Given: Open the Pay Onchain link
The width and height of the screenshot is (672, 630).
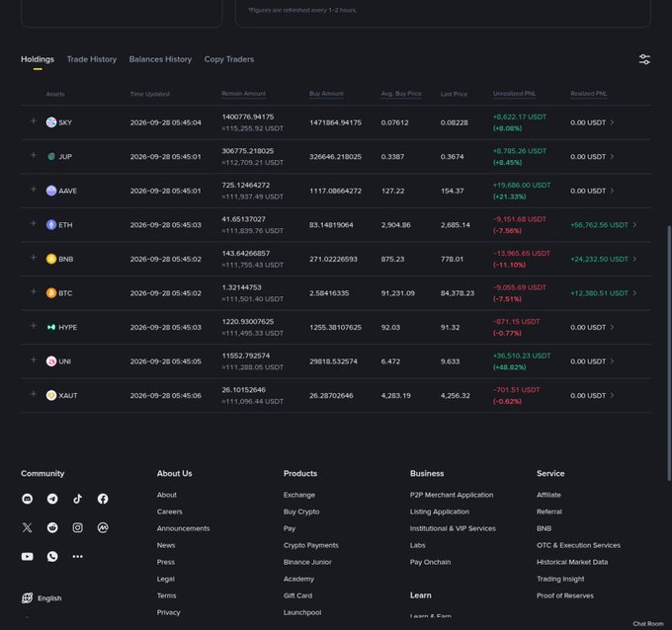Looking at the screenshot, I should [x=430, y=562].
